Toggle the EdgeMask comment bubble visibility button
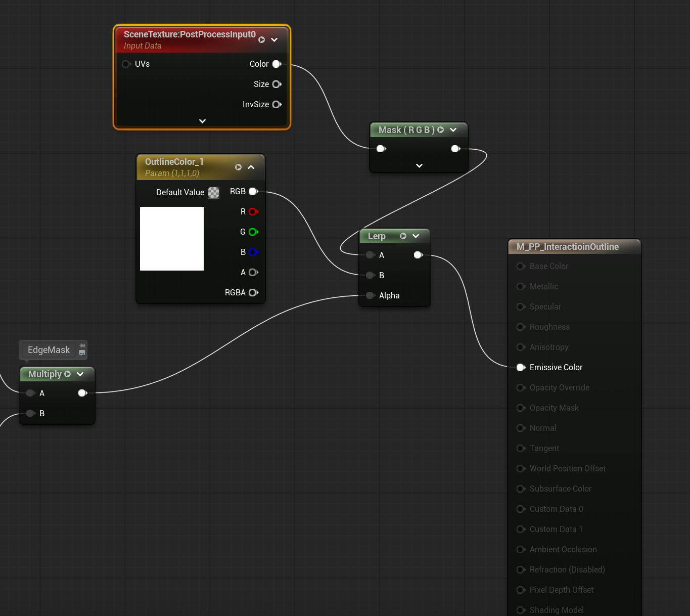690x616 pixels. (x=82, y=353)
